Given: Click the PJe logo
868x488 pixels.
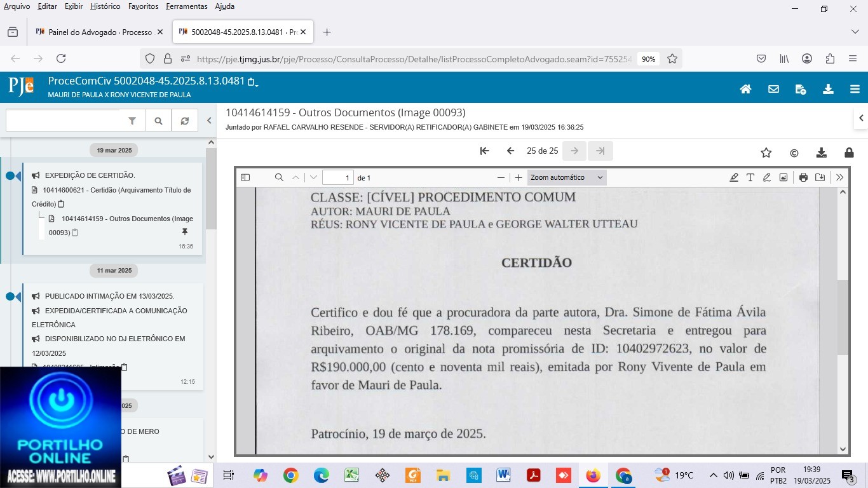Looking at the screenshot, I should (21, 86).
